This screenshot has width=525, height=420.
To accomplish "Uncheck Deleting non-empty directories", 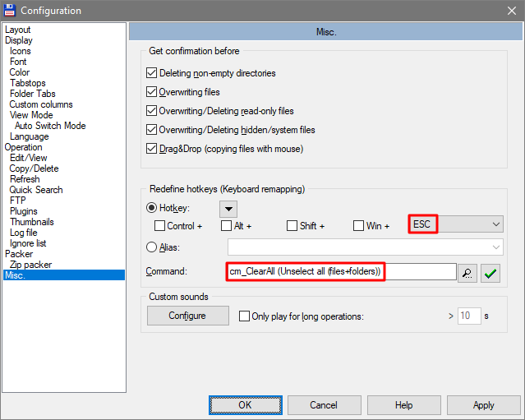I will 152,72.
